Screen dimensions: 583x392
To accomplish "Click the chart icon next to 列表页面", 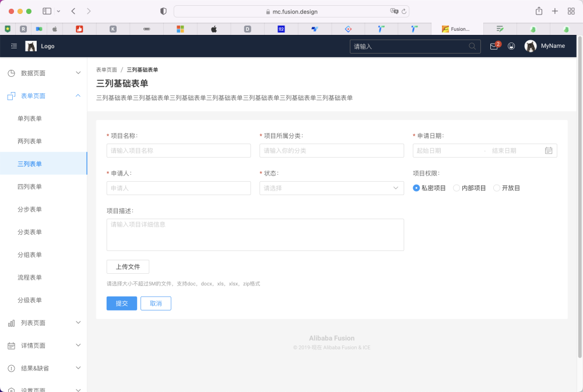I will point(12,322).
